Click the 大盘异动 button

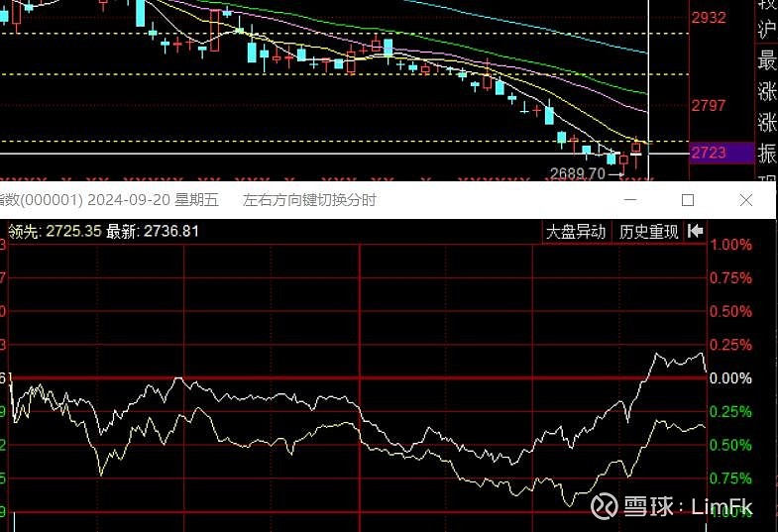pyautogui.click(x=576, y=232)
